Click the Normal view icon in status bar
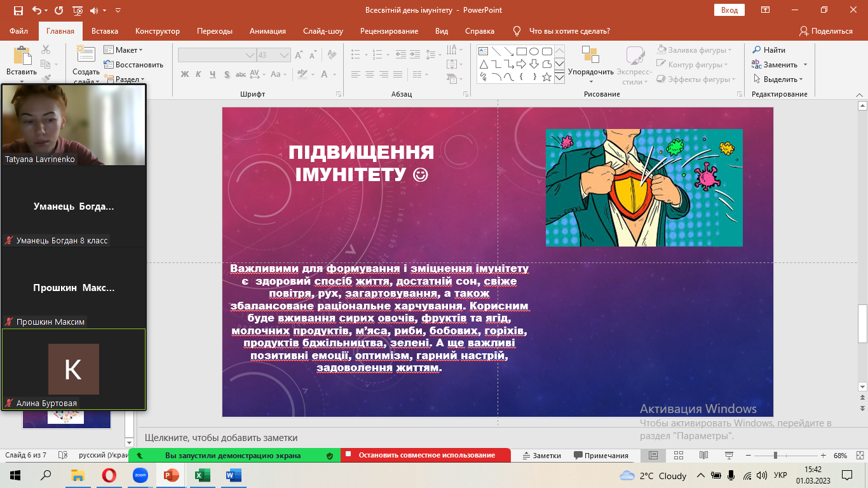Image resolution: width=868 pixels, height=488 pixels. pos(653,456)
